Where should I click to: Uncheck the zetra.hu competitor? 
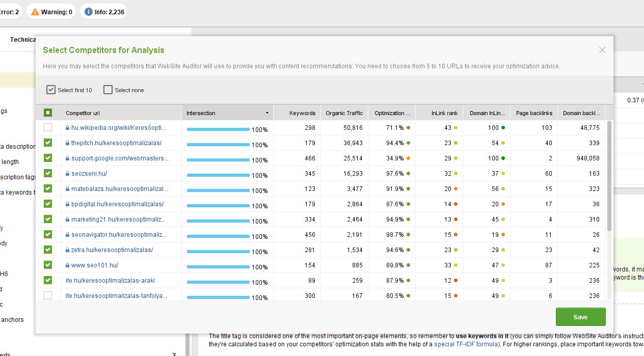click(48, 250)
